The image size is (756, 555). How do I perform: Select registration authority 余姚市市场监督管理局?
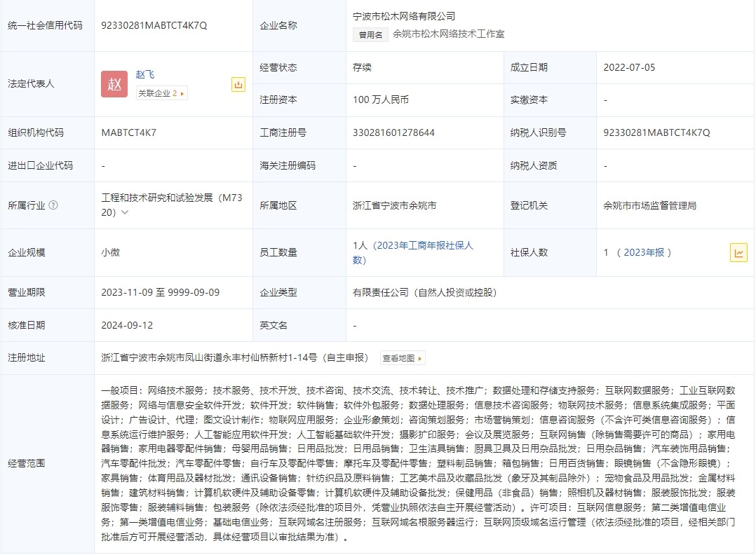(650, 206)
